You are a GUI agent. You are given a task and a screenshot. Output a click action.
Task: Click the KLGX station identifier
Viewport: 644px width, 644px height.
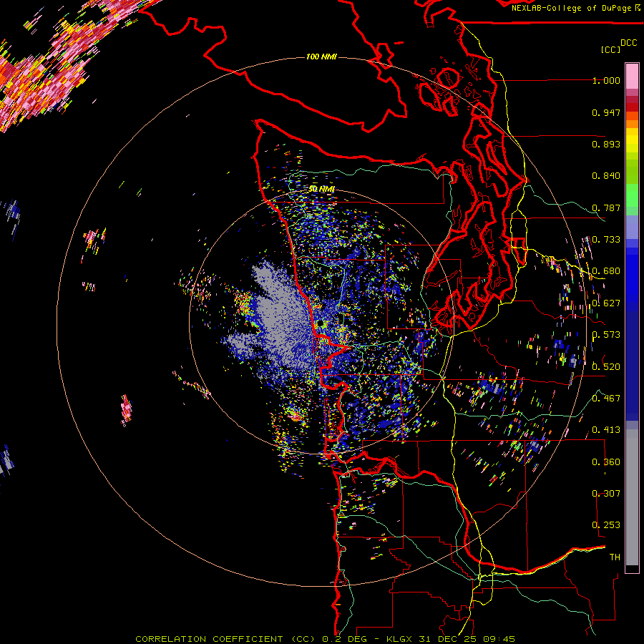[x=400, y=639]
